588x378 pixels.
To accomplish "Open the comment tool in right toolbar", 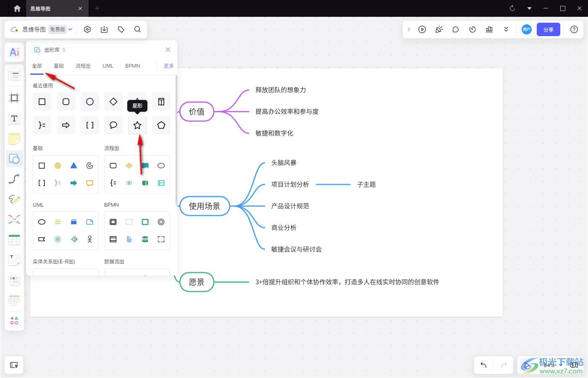I will click(456, 29).
